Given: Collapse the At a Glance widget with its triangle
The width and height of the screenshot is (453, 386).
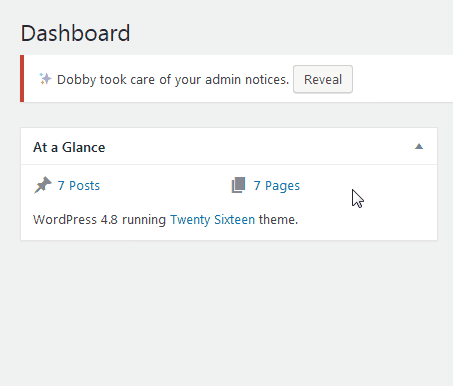Looking at the screenshot, I should 419,146.
